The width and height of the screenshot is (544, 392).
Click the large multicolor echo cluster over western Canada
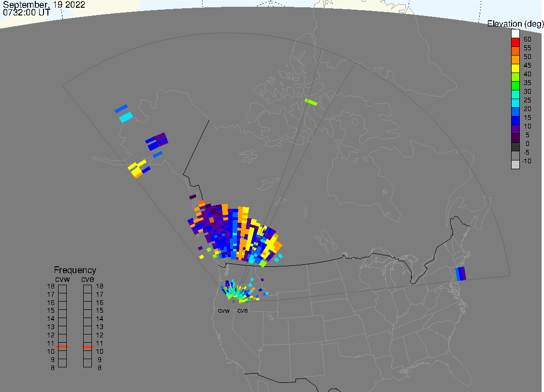point(236,232)
